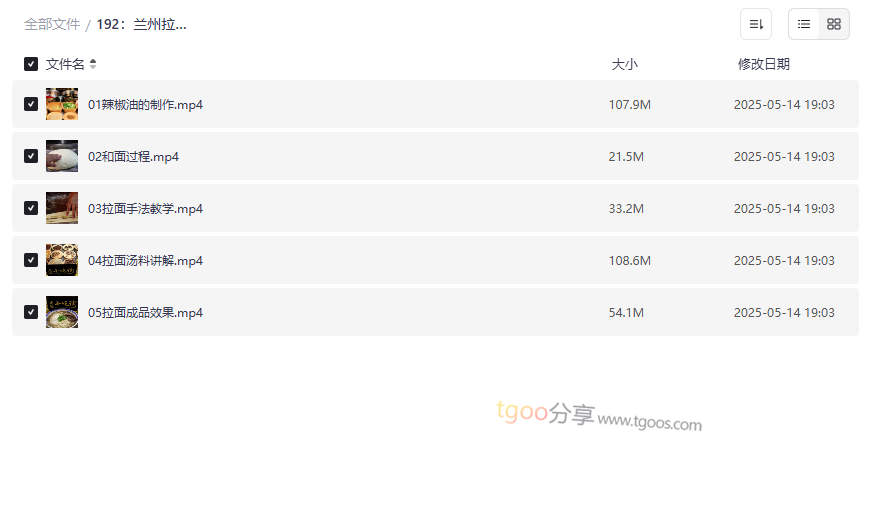Deselect the 05拉面成品效果.mp4 checkbox
874x514 pixels.
(31, 312)
